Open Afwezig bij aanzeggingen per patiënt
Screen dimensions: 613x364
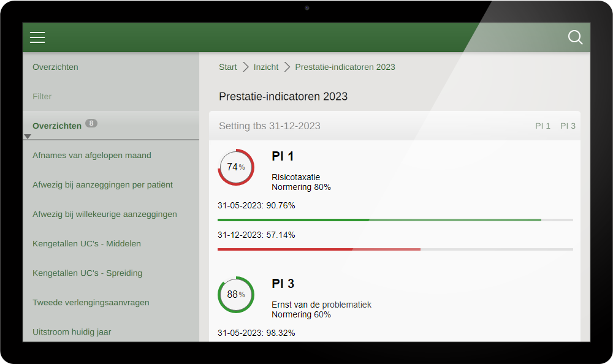(102, 184)
